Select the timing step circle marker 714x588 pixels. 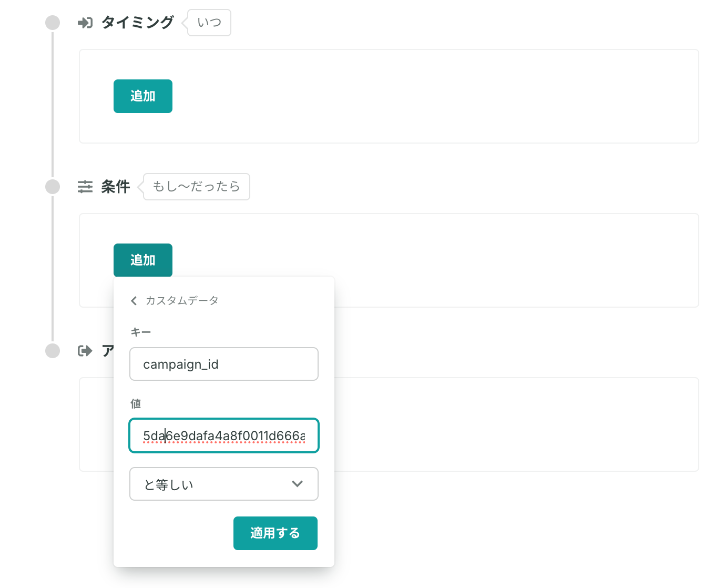(x=53, y=23)
